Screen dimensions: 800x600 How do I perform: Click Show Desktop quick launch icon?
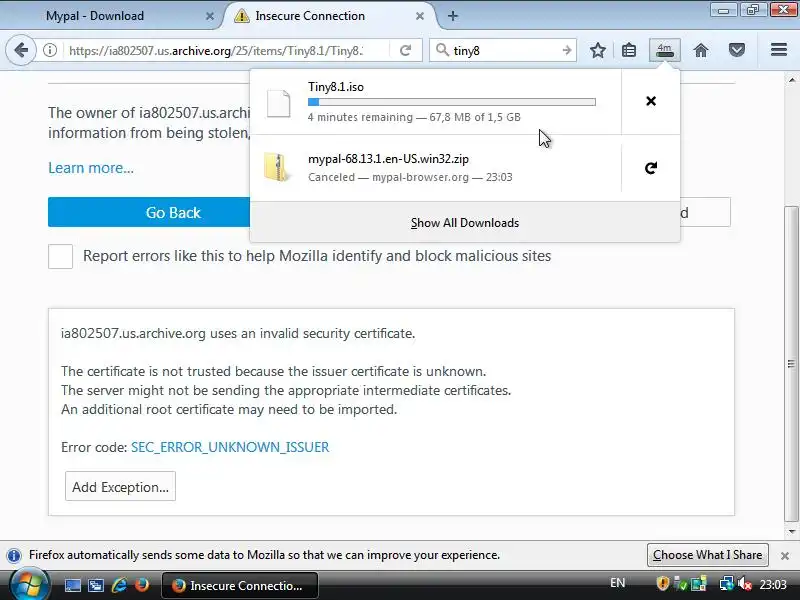pyautogui.click(x=72, y=585)
